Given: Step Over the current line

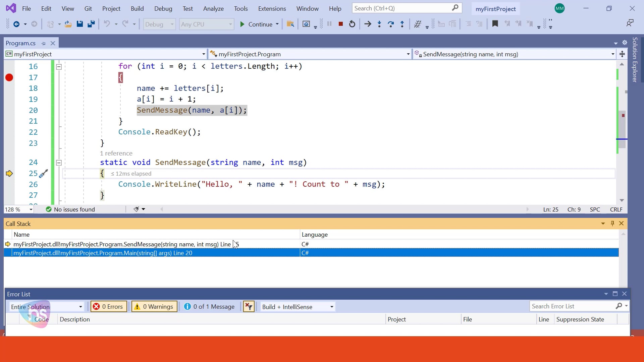Looking at the screenshot, I should [x=391, y=24].
